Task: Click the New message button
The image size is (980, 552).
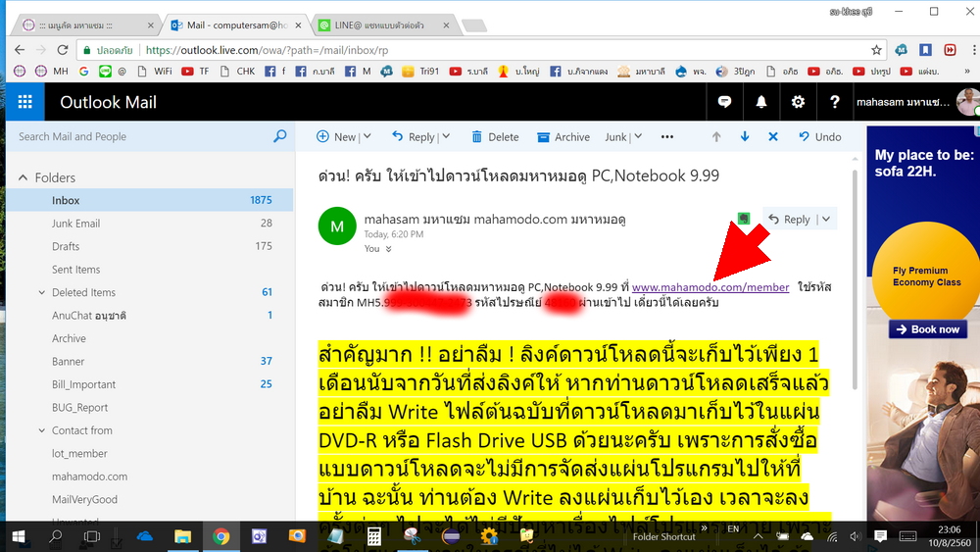Action: pos(336,136)
